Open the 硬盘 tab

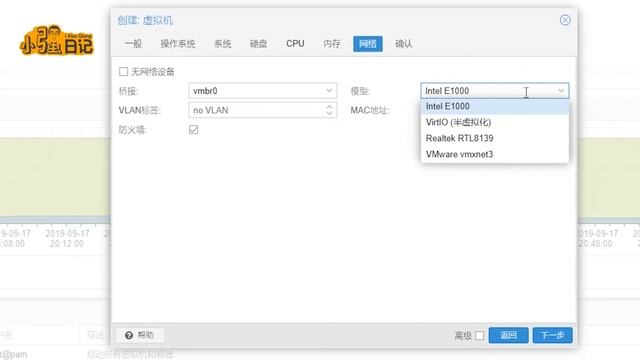click(258, 44)
